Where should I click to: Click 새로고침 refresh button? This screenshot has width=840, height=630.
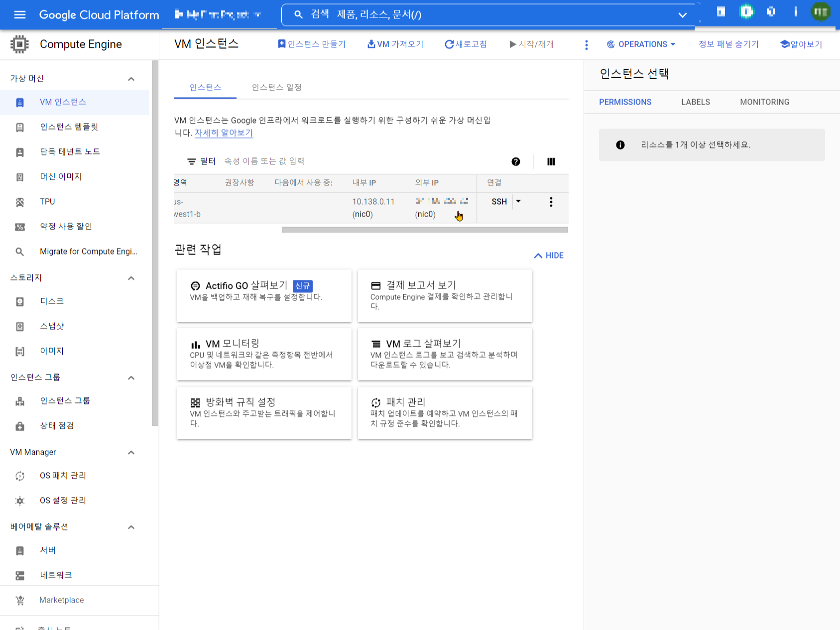tap(466, 44)
